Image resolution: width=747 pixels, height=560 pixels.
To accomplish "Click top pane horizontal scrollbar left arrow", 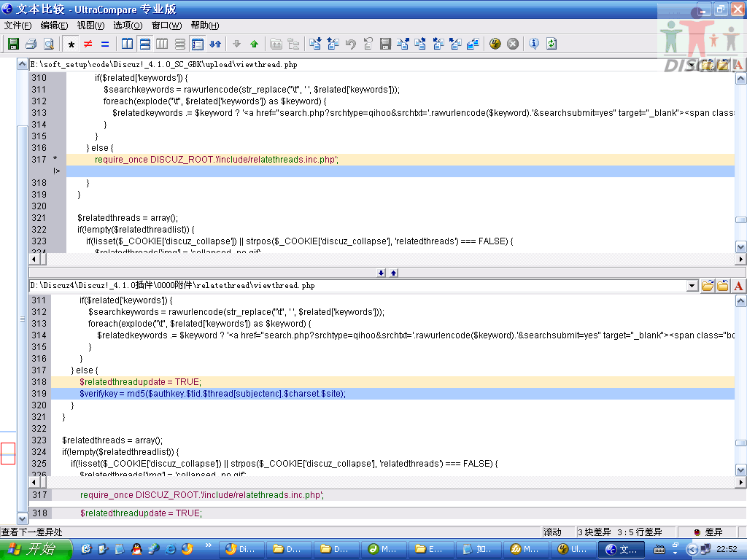I will pos(34,259).
